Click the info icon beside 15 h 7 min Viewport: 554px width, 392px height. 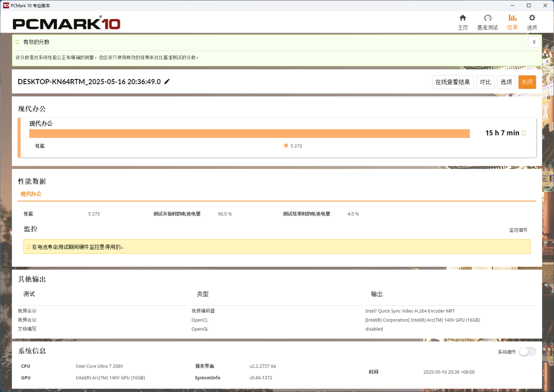click(x=523, y=133)
